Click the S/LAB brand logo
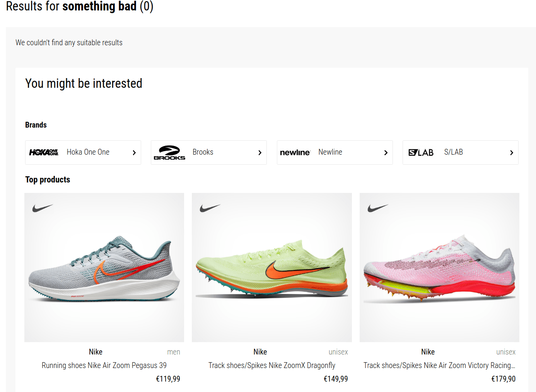Image resolution: width=536 pixels, height=392 pixels. 421,153
